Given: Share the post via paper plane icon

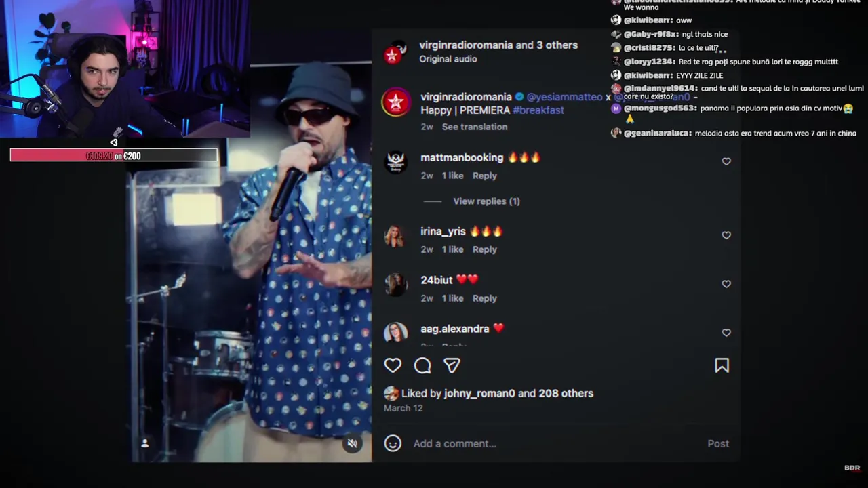Looking at the screenshot, I should point(452,365).
